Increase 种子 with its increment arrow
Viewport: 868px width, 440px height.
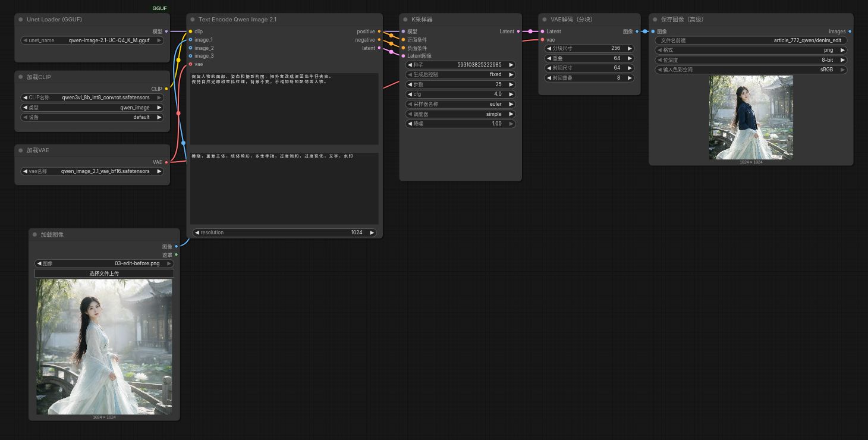pos(511,65)
